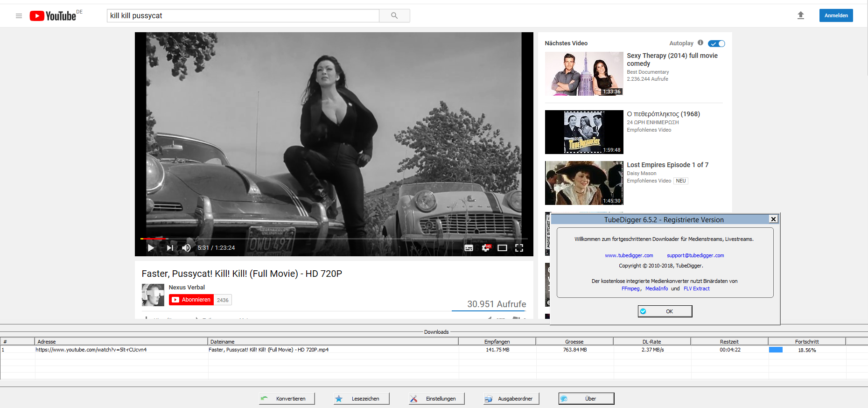Open the Einstellungen settings
Viewport: 868px width, 408px height.
[x=436, y=399]
